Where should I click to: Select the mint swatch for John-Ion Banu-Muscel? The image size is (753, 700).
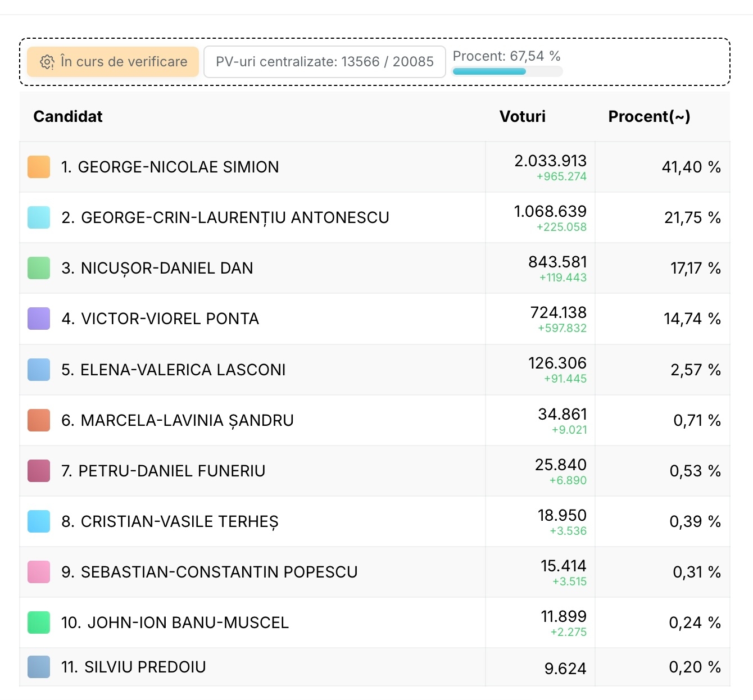point(39,622)
